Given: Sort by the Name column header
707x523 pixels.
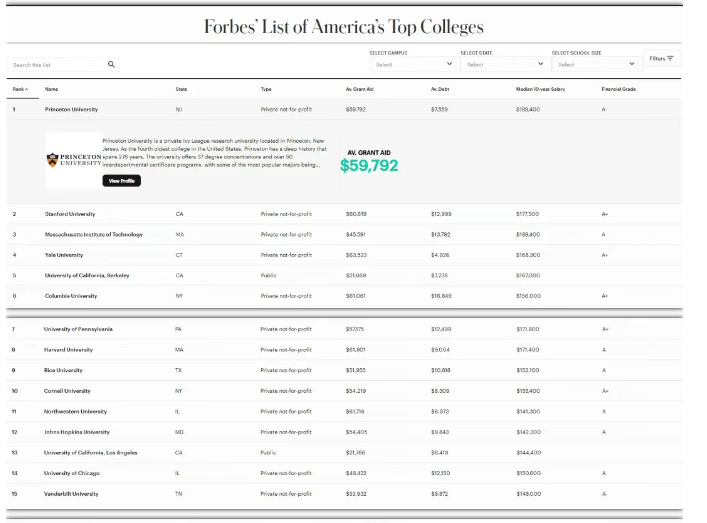Looking at the screenshot, I should 51,89.
